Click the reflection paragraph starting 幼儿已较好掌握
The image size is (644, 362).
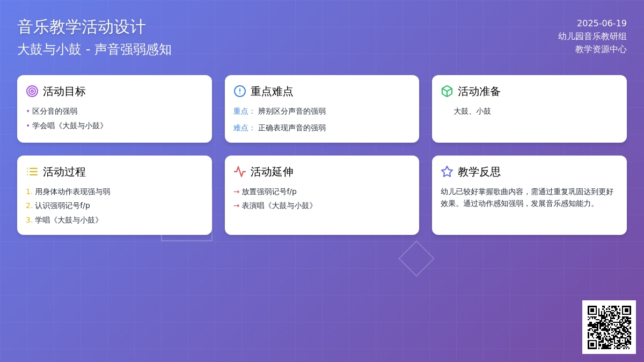[527, 197]
